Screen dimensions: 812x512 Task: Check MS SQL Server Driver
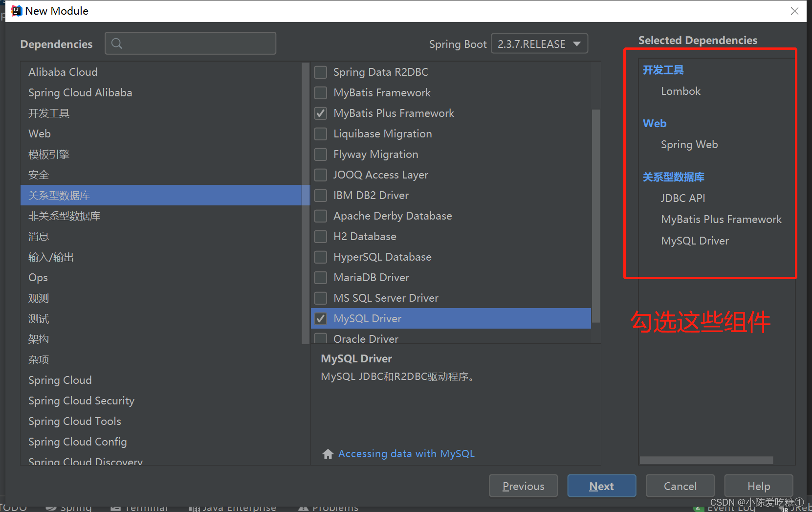pyautogui.click(x=321, y=298)
